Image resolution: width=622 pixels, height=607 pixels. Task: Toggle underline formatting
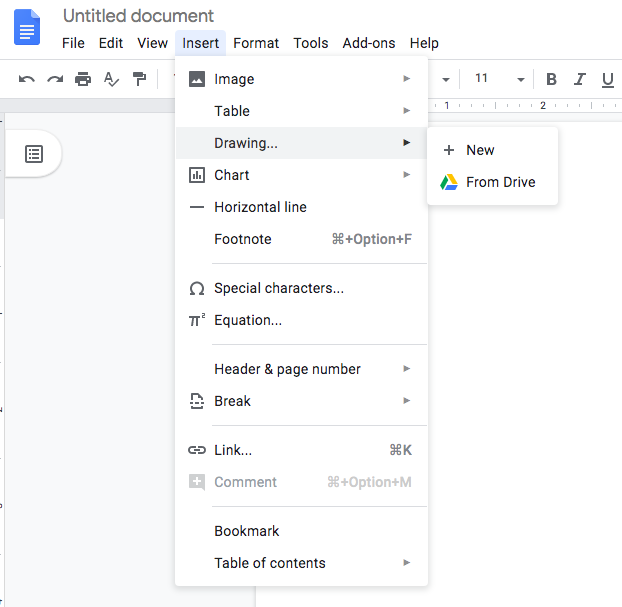pos(606,79)
